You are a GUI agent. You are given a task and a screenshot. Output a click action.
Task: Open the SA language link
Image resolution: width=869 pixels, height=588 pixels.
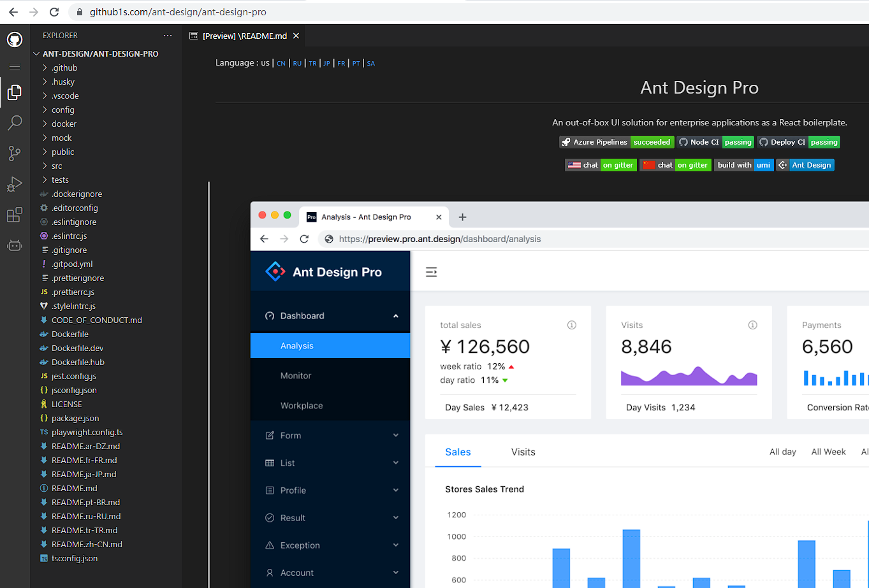[x=371, y=64]
